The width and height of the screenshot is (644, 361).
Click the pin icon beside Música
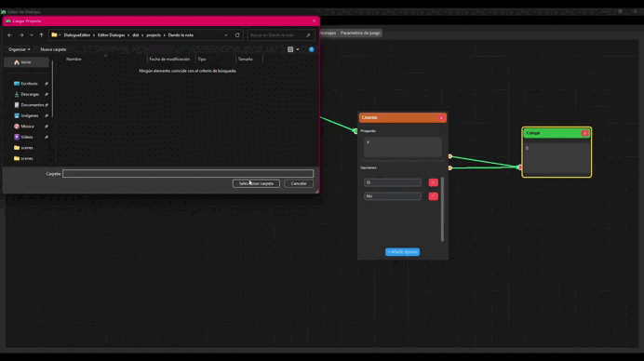coord(47,127)
